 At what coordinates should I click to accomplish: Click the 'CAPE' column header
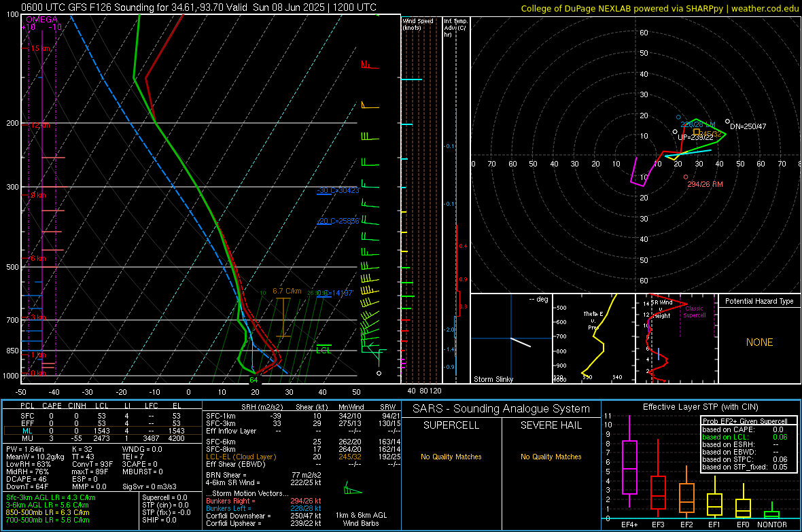tap(52, 406)
